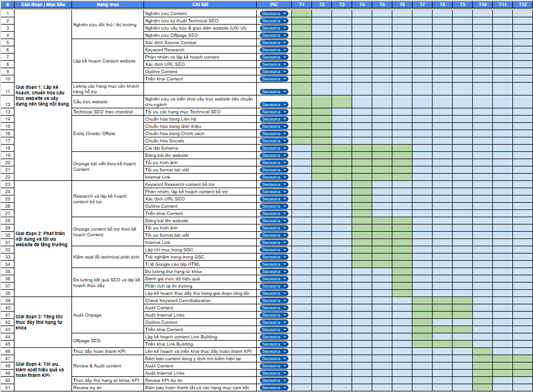Open the Seosona dropdown for Cài đặt Schema
Image resolution: width=533 pixels, height=392 pixels.
pos(274,148)
